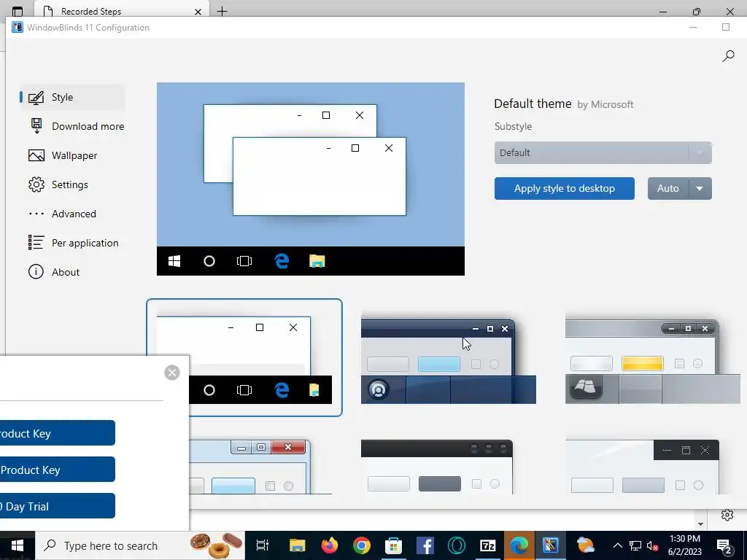
Task: Go to Wallpaper section
Action: [63, 156]
